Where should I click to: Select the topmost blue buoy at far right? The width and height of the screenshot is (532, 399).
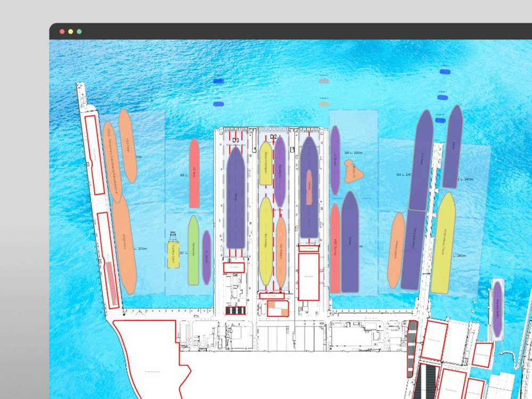[445, 72]
